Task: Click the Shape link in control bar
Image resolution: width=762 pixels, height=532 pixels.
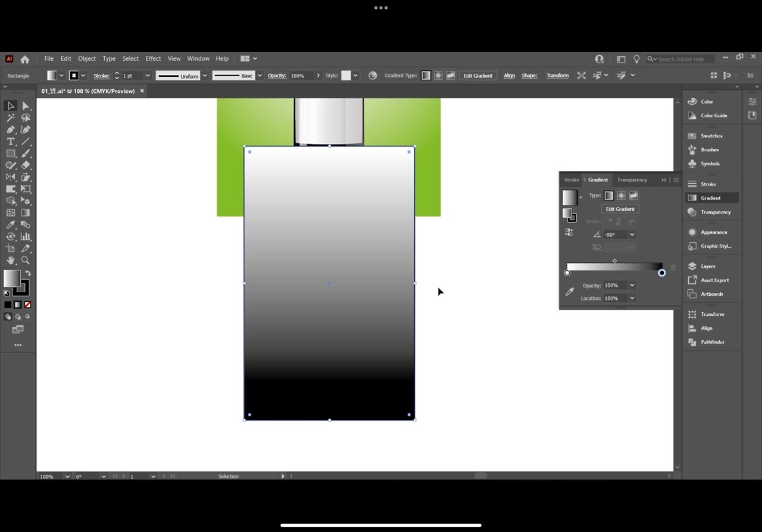Action: [529, 76]
